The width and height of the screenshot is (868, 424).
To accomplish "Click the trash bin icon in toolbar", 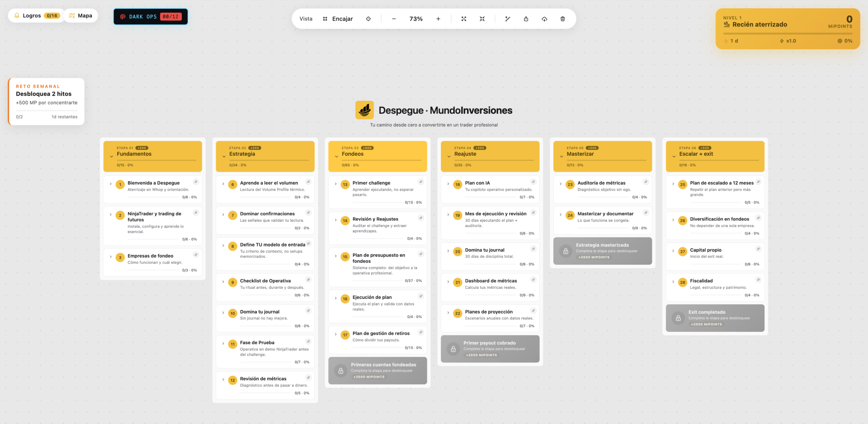I will (x=563, y=19).
